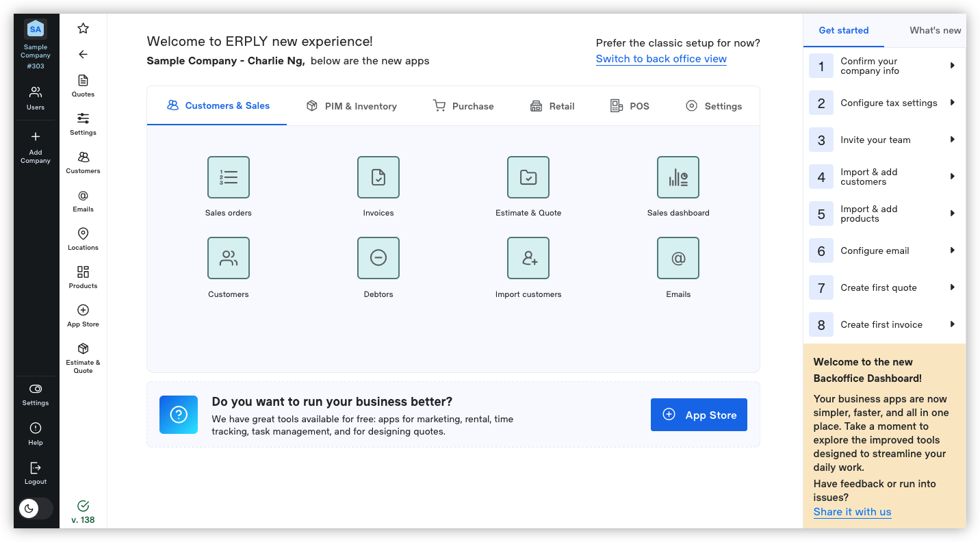
Task: Open the App Store from the sidebar
Action: pos(83,315)
